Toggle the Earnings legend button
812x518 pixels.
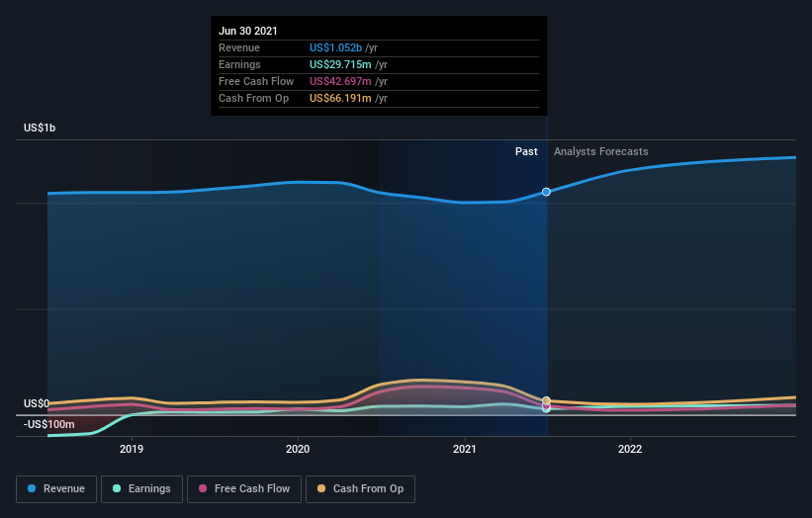point(141,489)
